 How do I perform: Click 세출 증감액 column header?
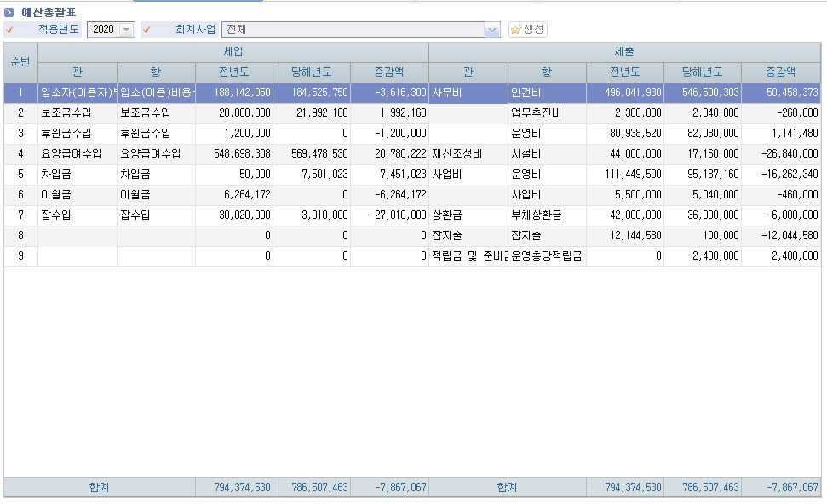pos(781,72)
